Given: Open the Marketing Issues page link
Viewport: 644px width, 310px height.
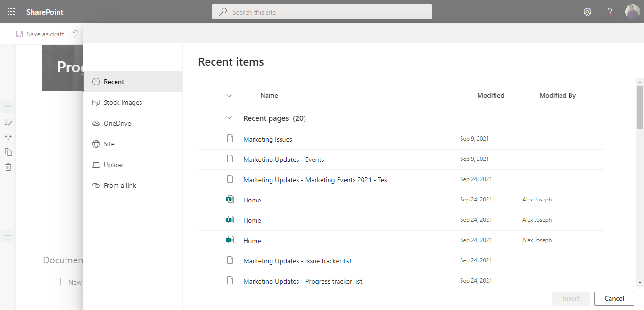Looking at the screenshot, I should (x=267, y=139).
